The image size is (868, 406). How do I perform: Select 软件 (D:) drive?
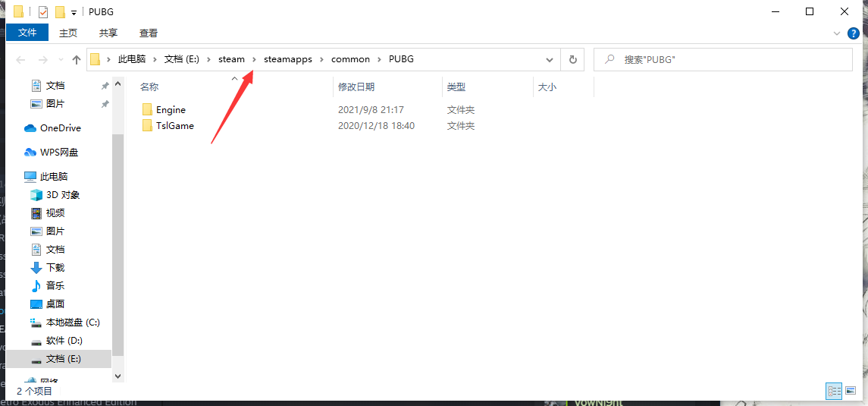(64, 341)
